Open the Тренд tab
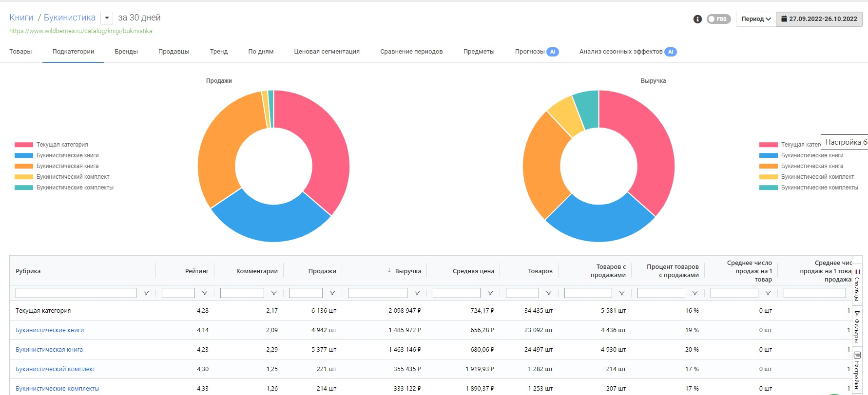This screenshot has width=868, height=395. [x=219, y=52]
